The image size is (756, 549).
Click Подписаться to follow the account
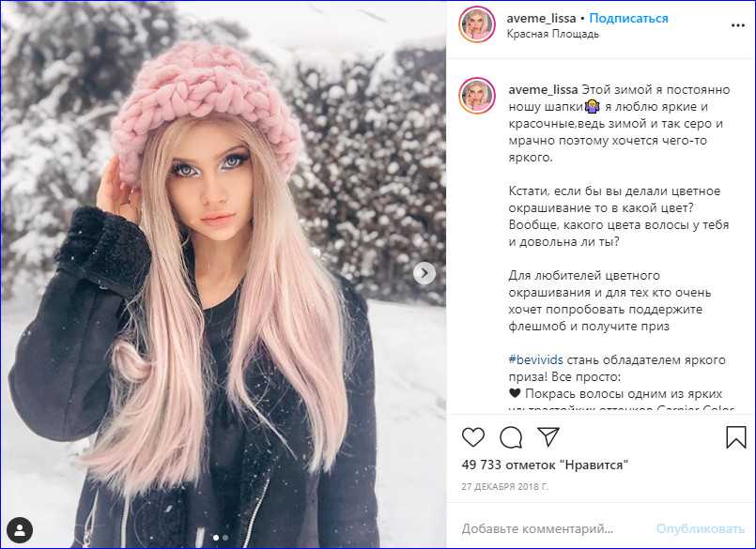tap(628, 19)
